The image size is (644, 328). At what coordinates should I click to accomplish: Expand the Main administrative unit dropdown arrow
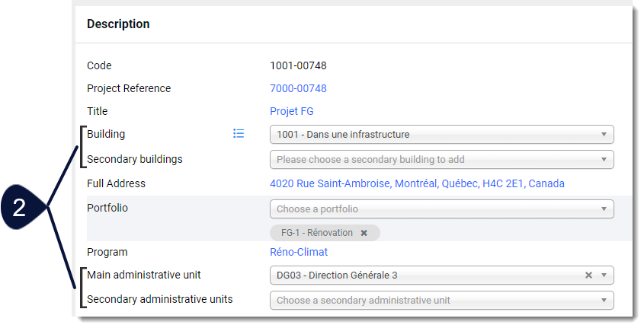pos(604,275)
